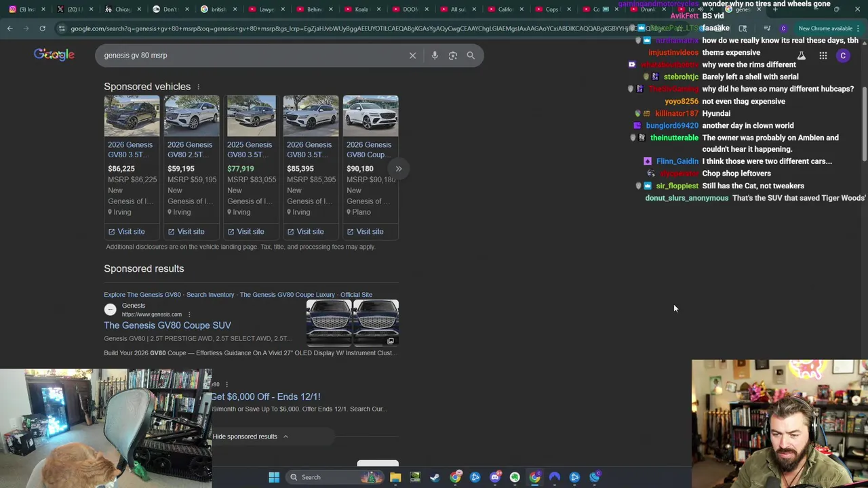Viewport: 868px width, 488px height.
Task: Open the NVIDIA app on the taskbar
Action: [x=415, y=477]
